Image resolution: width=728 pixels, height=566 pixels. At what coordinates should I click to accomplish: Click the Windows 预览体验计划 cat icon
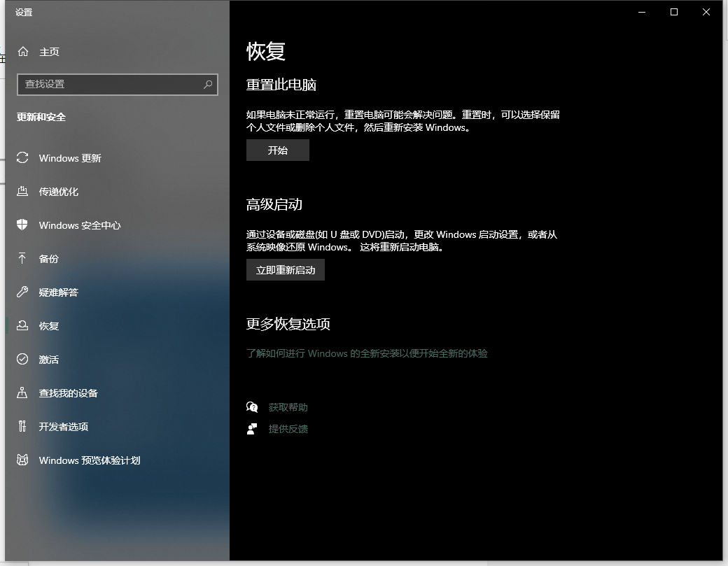22,460
